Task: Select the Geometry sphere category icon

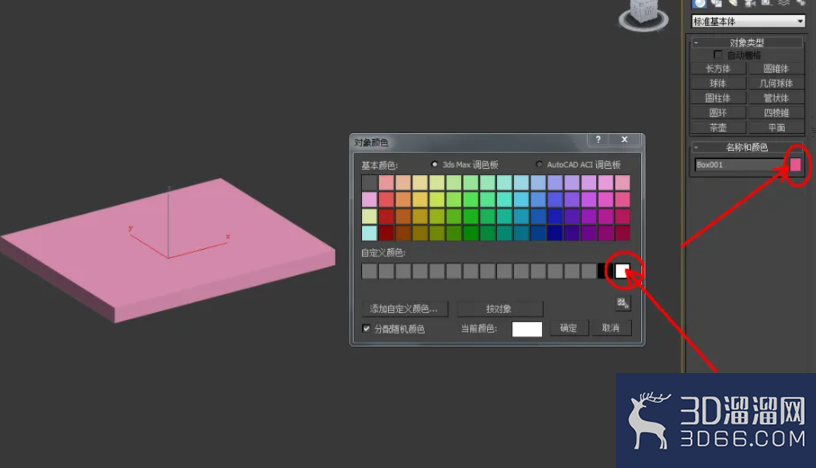Action: (700, 3)
